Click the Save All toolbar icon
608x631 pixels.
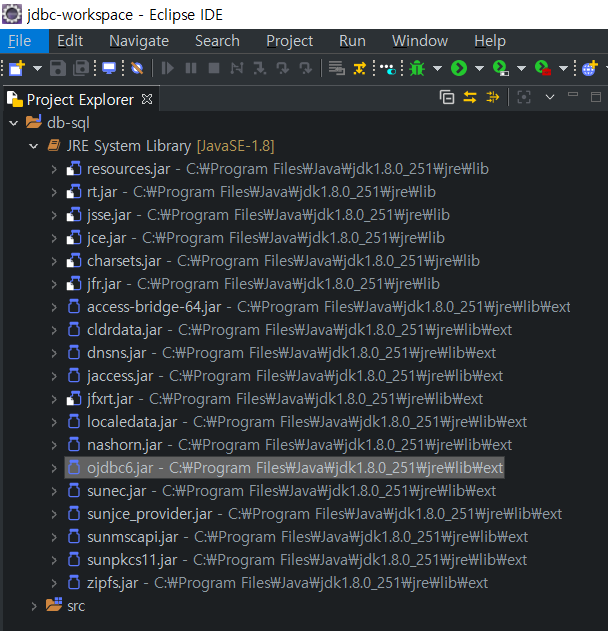(x=81, y=68)
